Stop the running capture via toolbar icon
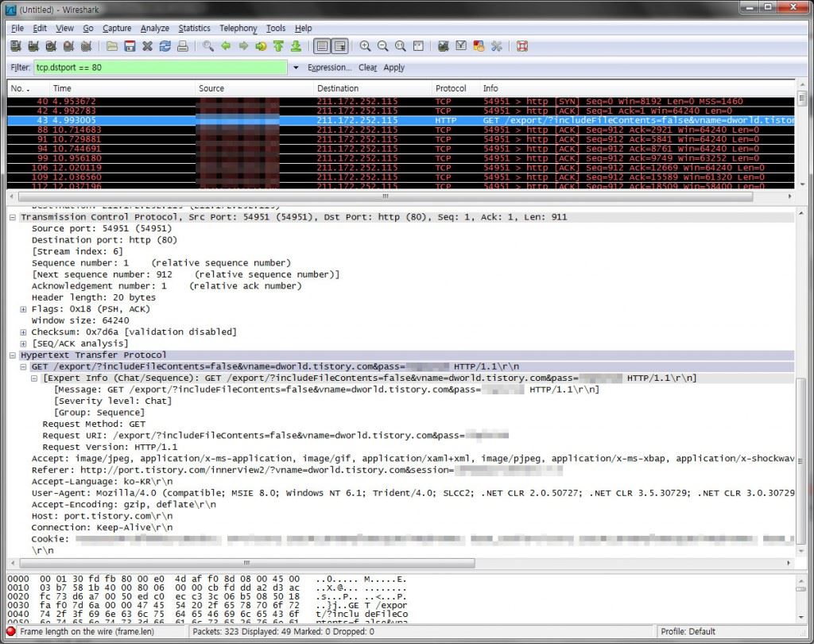 click(67, 46)
